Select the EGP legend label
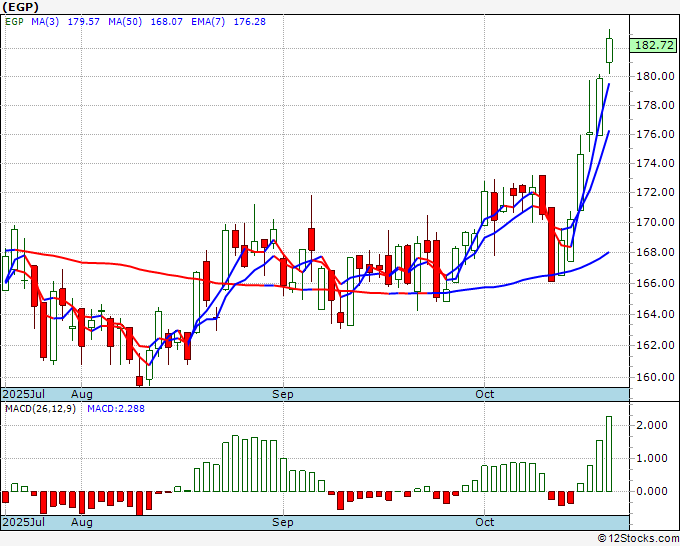The width and height of the screenshot is (680, 546). [15, 22]
